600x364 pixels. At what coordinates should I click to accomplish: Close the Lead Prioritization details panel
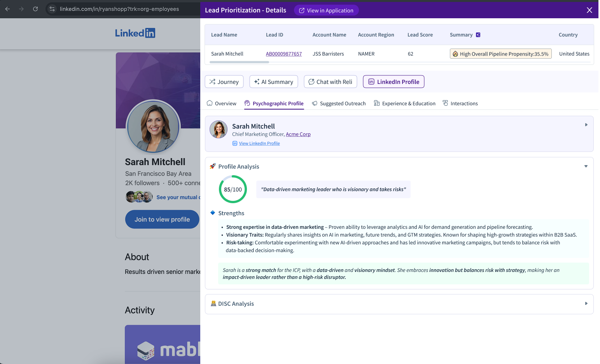coord(590,10)
